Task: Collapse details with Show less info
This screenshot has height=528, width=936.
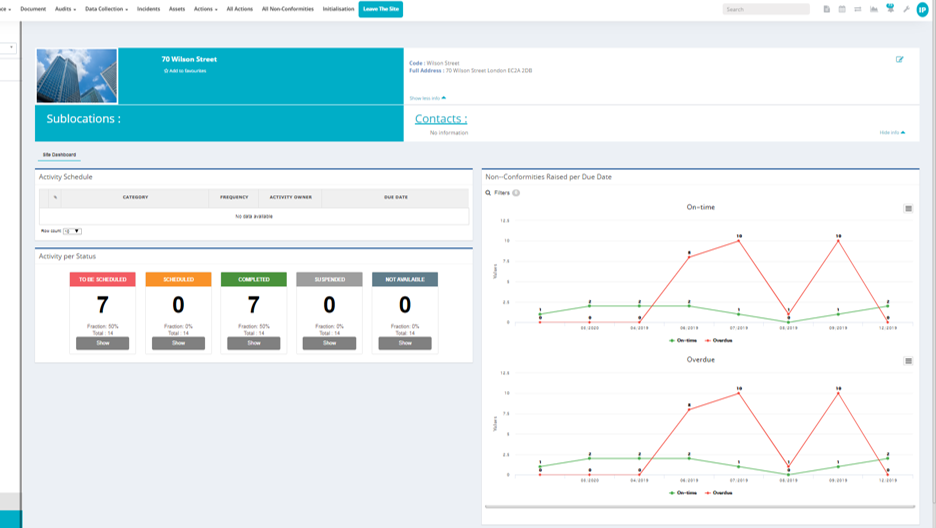Action: (427, 98)
